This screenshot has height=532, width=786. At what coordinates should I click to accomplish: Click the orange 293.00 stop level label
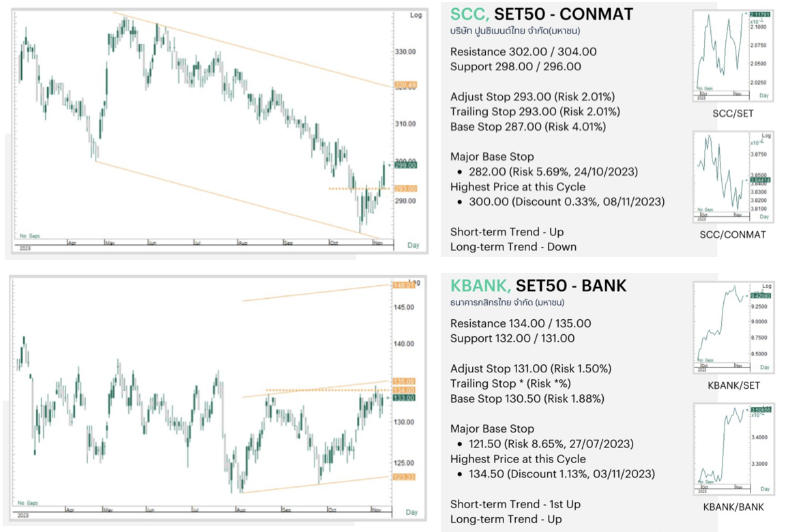tap(405, 188)
